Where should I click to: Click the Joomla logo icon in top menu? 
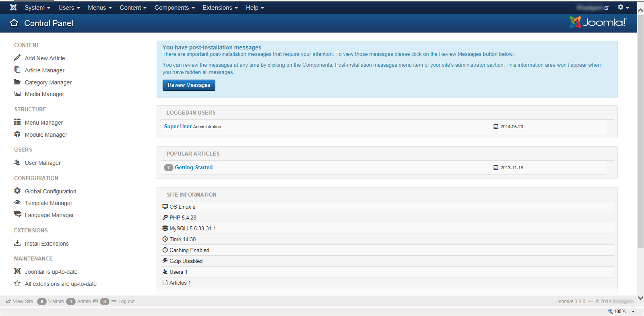click(13, 7)
